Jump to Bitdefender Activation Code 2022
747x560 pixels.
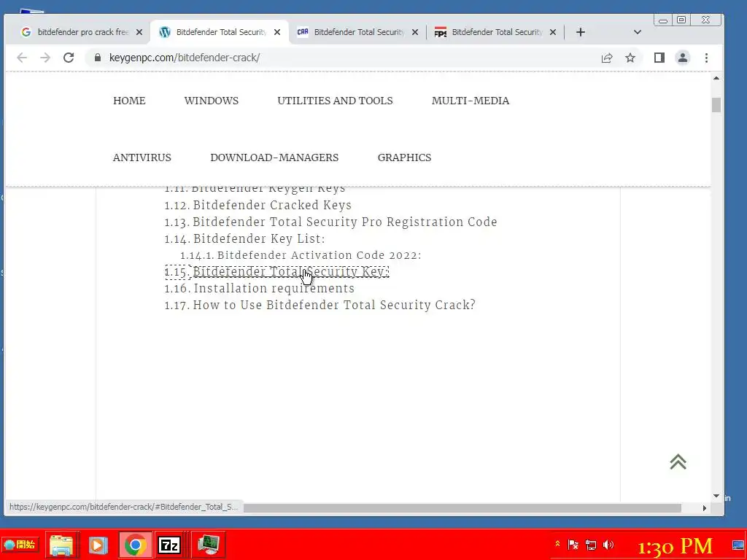320,255
